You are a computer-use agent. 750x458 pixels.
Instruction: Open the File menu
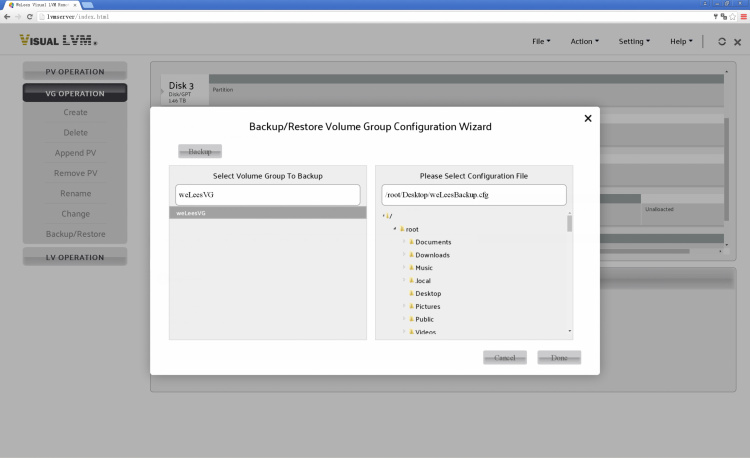point(541,41)
